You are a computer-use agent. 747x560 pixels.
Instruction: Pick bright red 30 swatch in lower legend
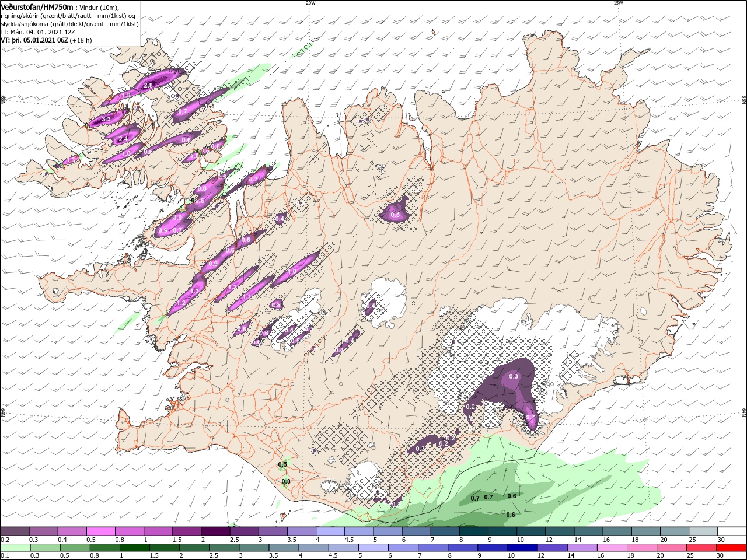pos(732,548)
